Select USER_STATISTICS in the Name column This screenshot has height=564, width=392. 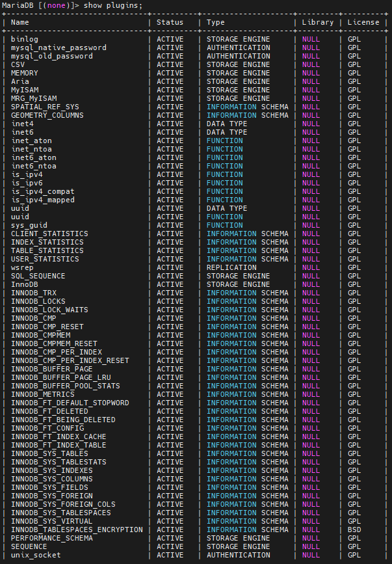[45, 259]
